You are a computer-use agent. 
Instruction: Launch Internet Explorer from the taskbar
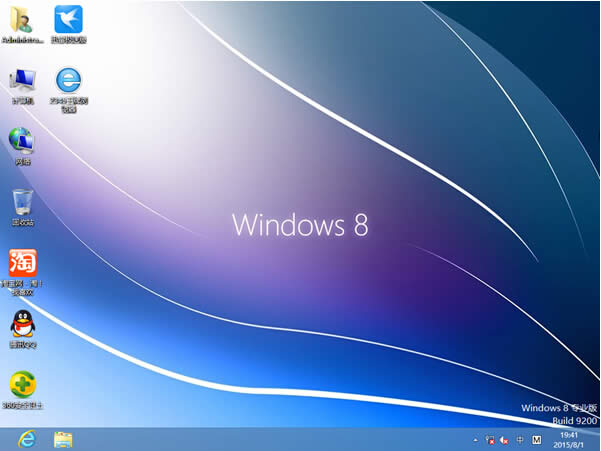[25, 439]
